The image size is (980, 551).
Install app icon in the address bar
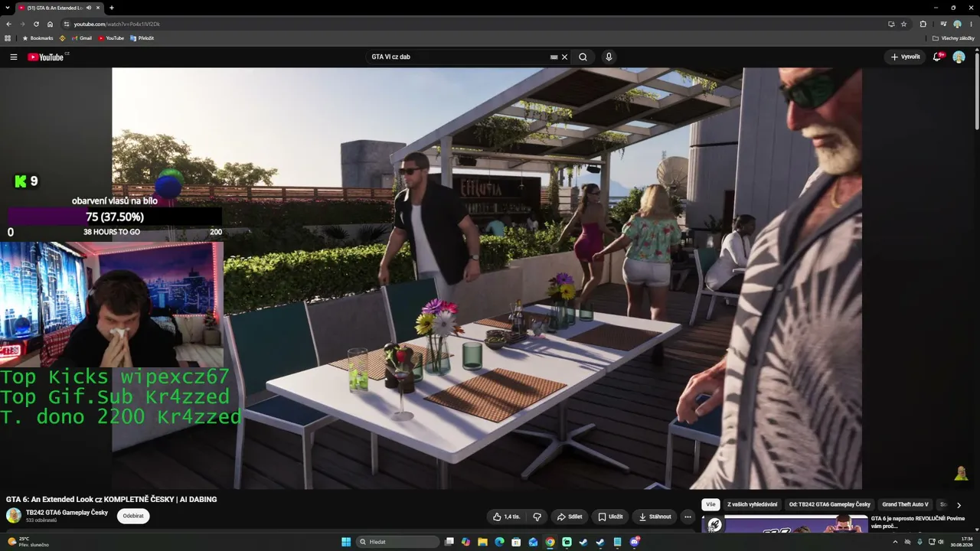(x=891, y=24)
